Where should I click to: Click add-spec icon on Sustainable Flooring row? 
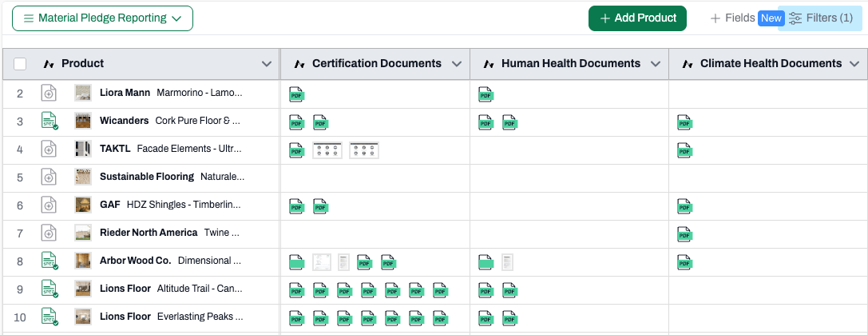tap(49, 177)
